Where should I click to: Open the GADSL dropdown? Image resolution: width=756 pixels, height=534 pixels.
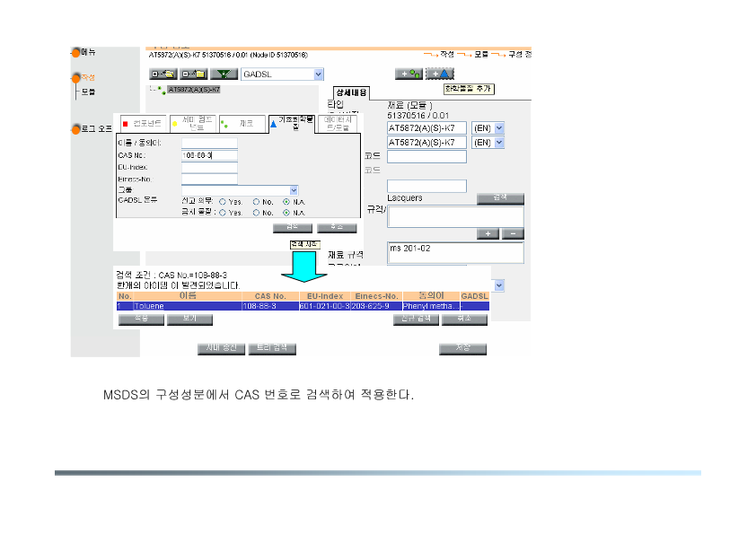[318, 74]
